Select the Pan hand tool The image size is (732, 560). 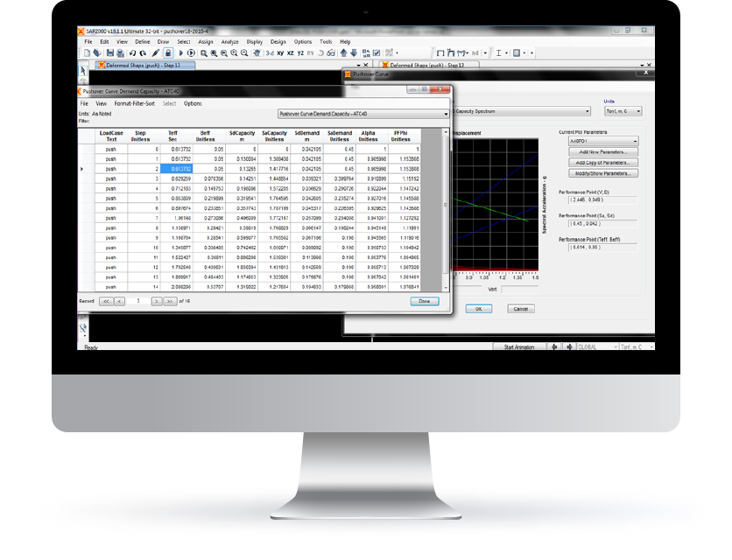257,53
